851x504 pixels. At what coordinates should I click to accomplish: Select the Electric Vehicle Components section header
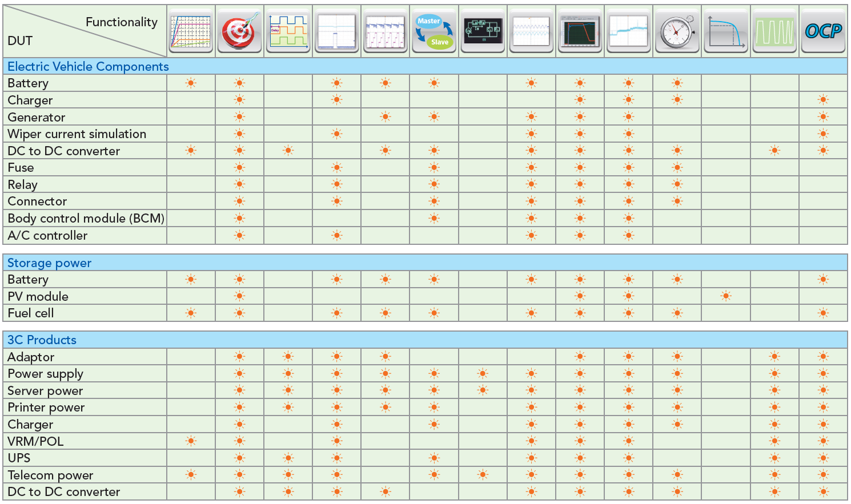pos(88,67)
